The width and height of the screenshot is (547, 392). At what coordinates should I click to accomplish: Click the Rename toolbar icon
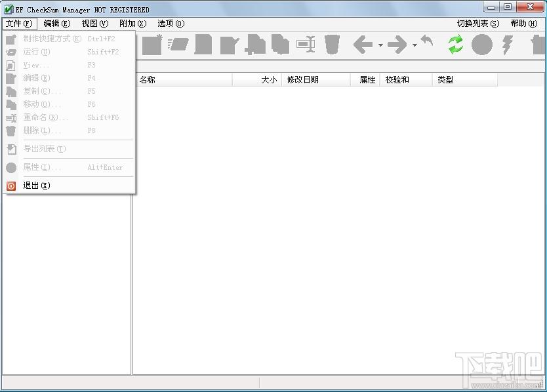coord(306,45)
